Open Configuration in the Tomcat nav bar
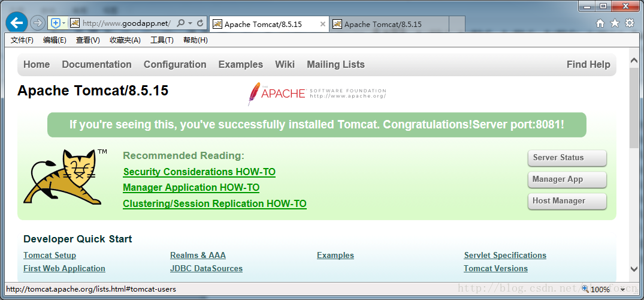The image size is (644, 300). tap(175, 65)
